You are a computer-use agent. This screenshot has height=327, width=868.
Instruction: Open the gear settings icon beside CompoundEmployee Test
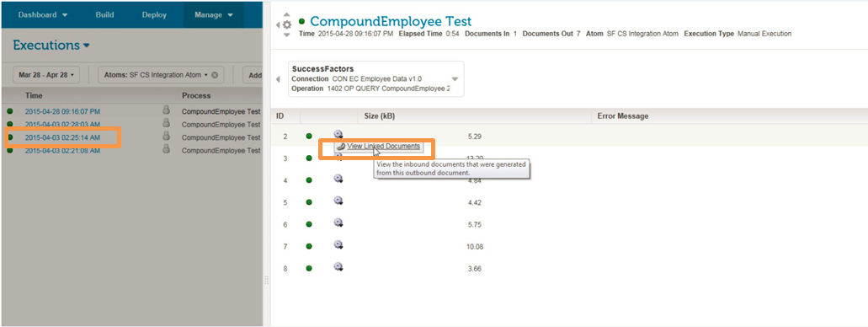pos(287,24)
